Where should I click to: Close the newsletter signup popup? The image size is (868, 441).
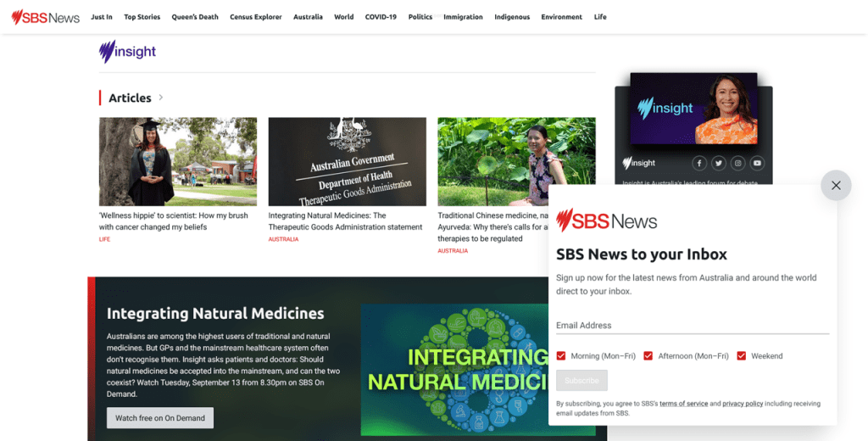click(x=836, y=185)
